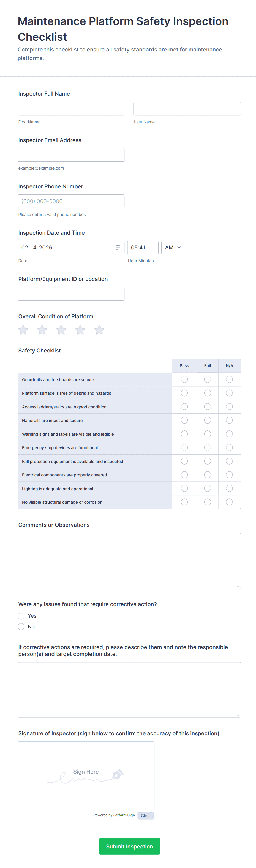Mark guardrails and toe boards as Pass
The width and height of the screenshot is (256, 868).
click(x=184, y=379)
